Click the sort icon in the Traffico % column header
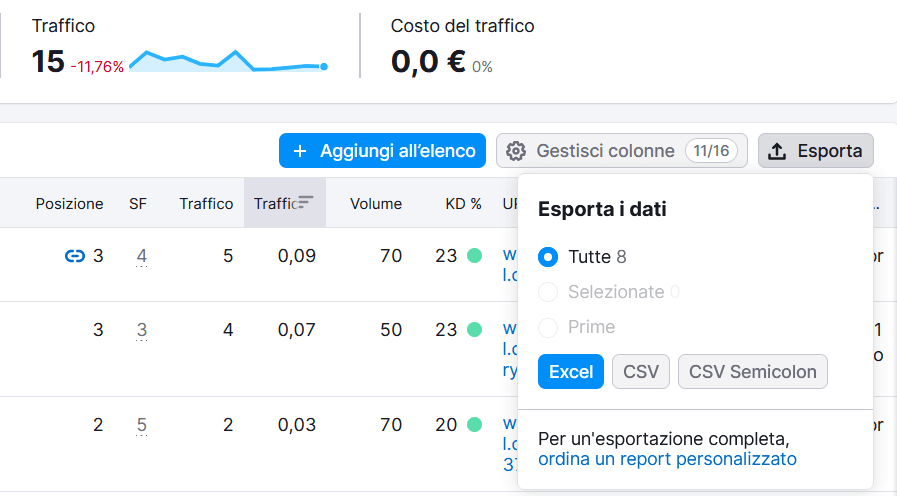 pyautogui.click(x=306, y=203)
